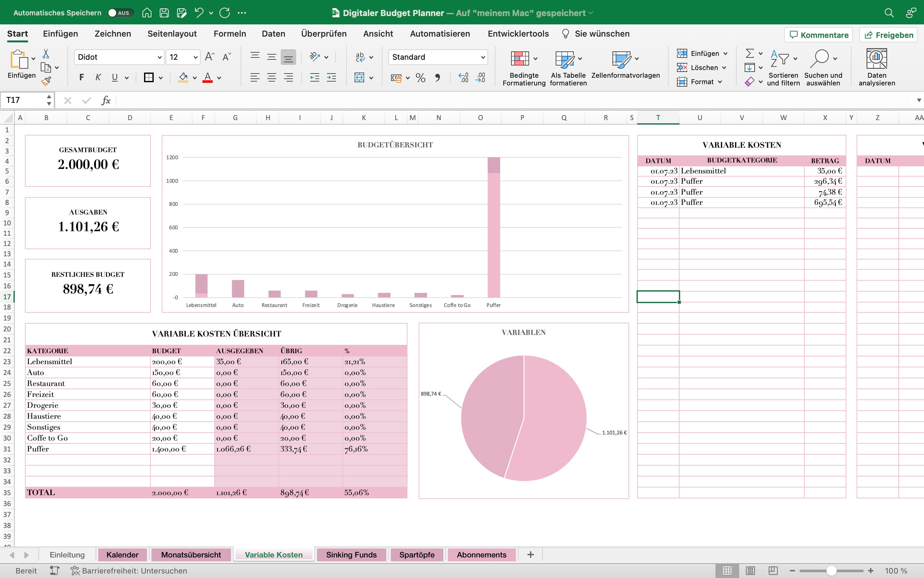The width and height of the screenshot is (924, 578).
Task: Toggle page break preview view
Action: coord(773,571)
